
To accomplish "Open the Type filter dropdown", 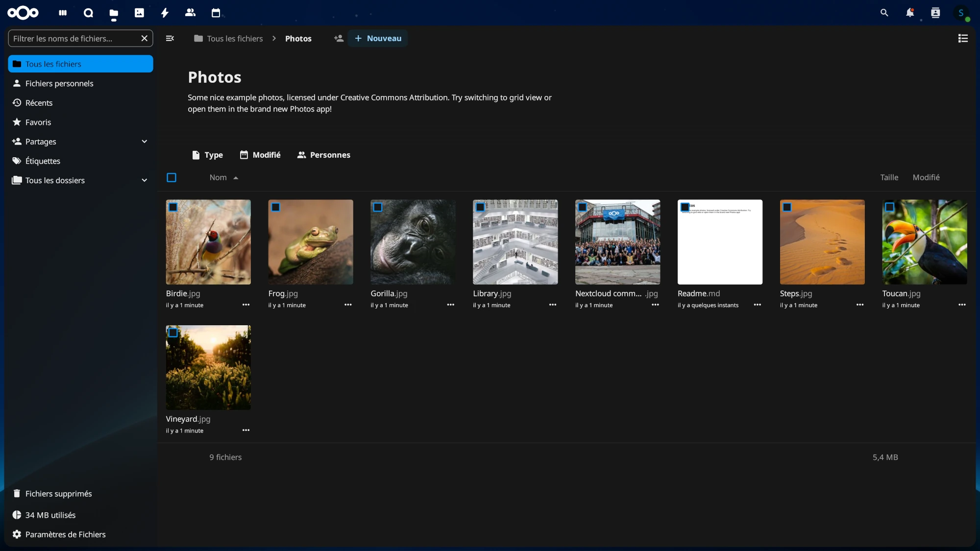I will coord(207,155).
